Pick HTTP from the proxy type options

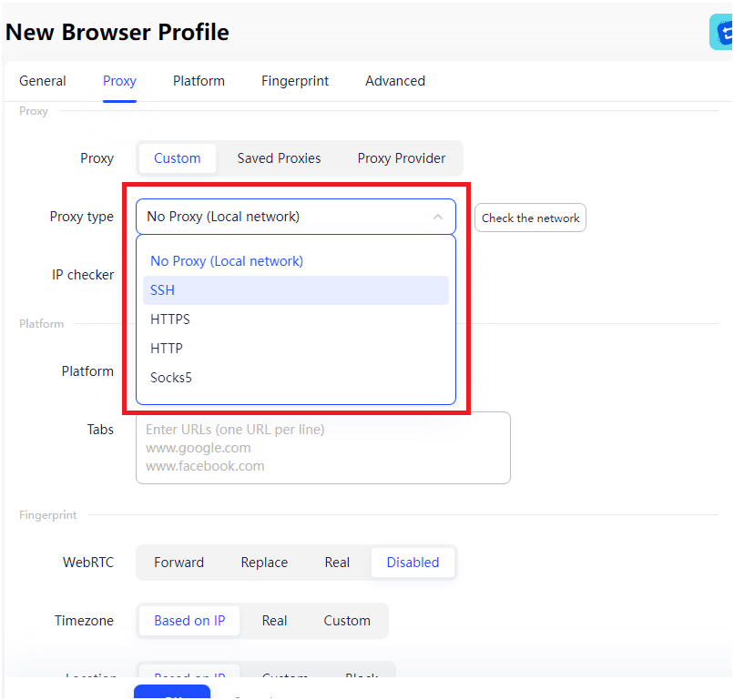point(295,349)
